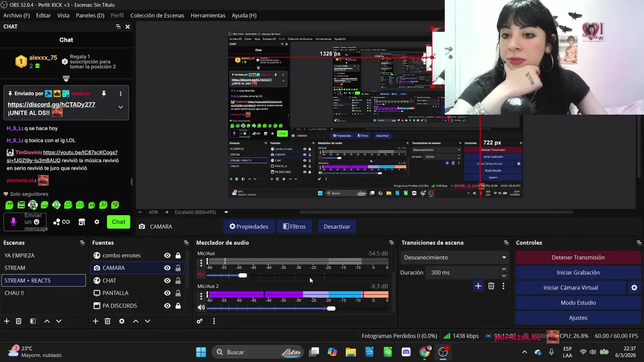The image size is (644, 362).
Task: Open the Vista menu
Action: pyautogui.click(x=63, y=16)
